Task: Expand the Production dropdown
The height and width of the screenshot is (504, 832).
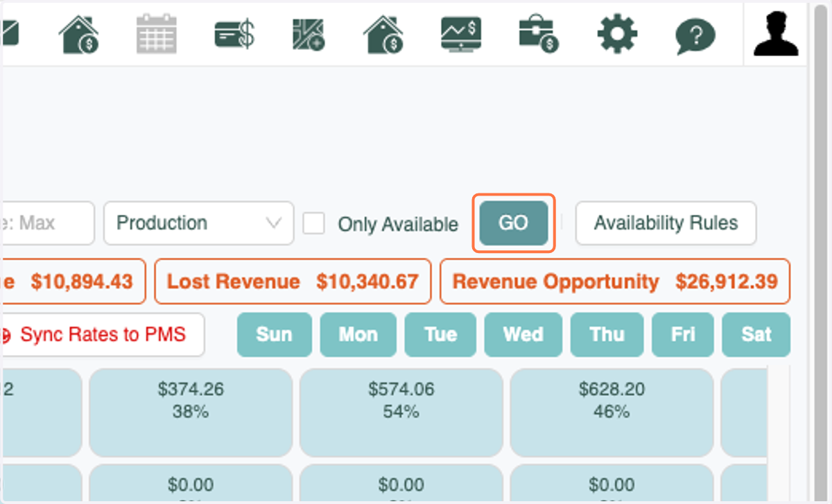Action: (x=199, y=223)
